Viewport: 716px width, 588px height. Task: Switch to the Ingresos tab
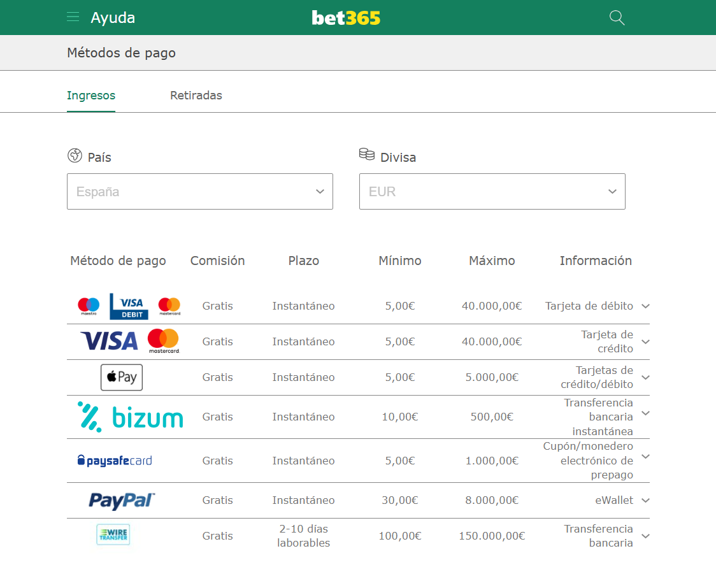coord(91,96)
